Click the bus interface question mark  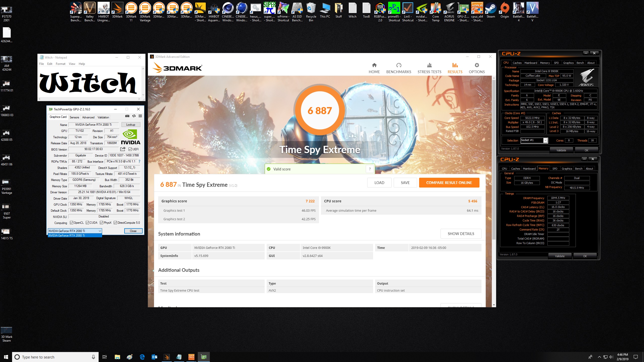pyautogui.click(x=139, y=161)
